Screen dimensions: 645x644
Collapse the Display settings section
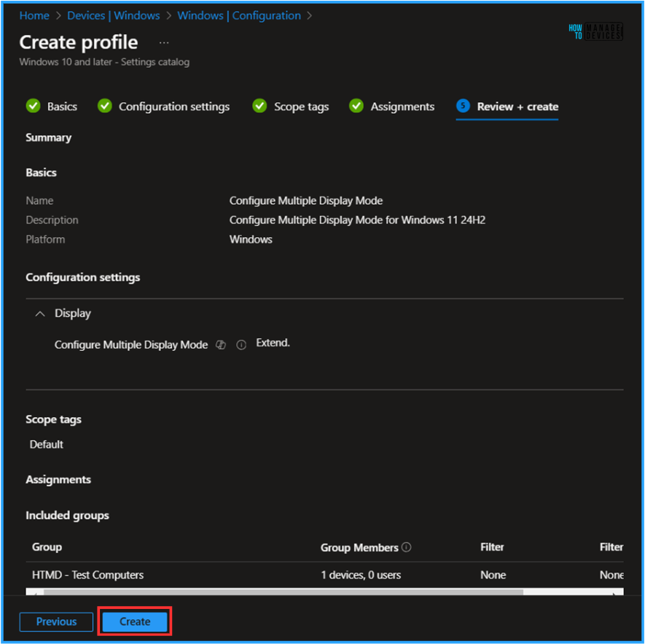(x=40, y=314)
